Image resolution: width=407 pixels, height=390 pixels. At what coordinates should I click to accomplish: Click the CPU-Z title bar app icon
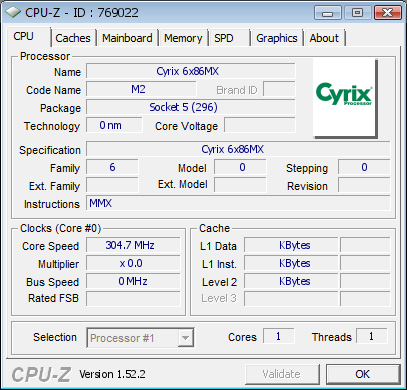14,12
